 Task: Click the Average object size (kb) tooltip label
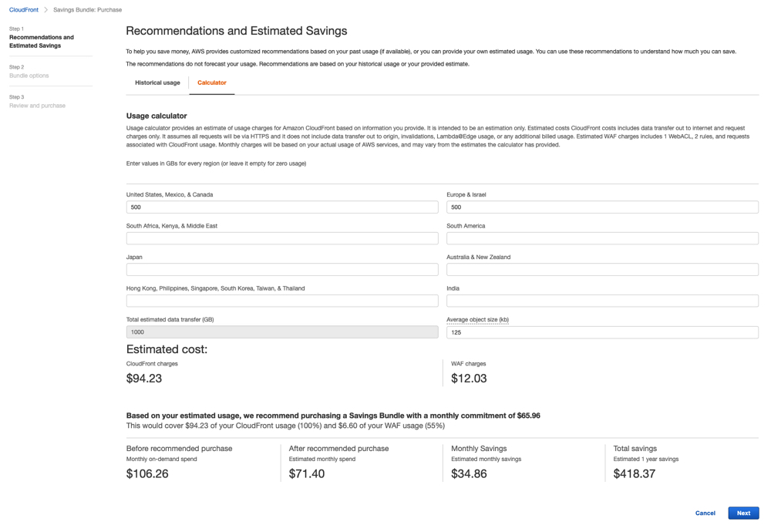(x=478, y=319)
